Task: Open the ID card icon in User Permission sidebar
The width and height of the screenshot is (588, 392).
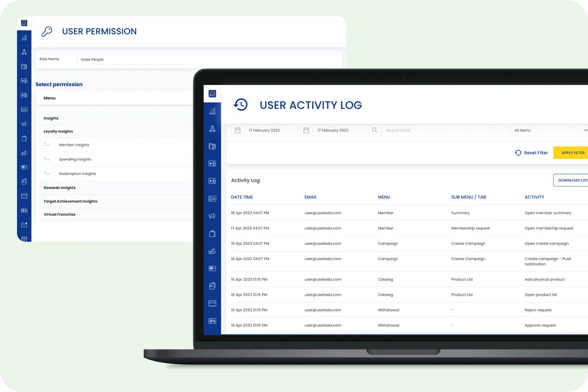Action: point(24,110)
